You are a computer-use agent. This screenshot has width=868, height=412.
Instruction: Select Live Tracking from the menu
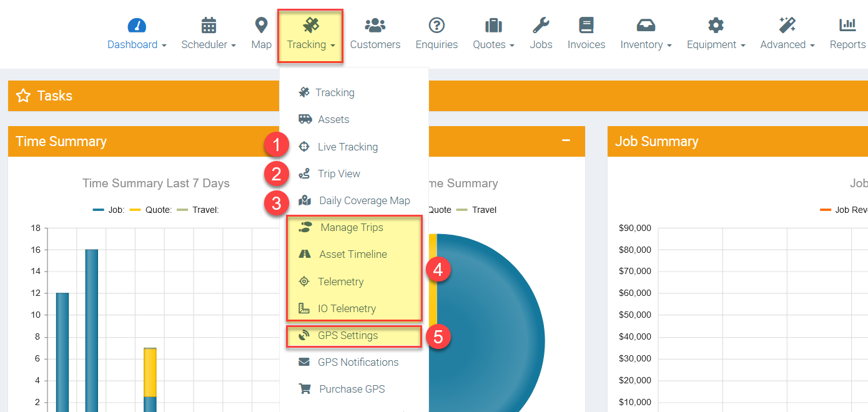click(347, 147)
